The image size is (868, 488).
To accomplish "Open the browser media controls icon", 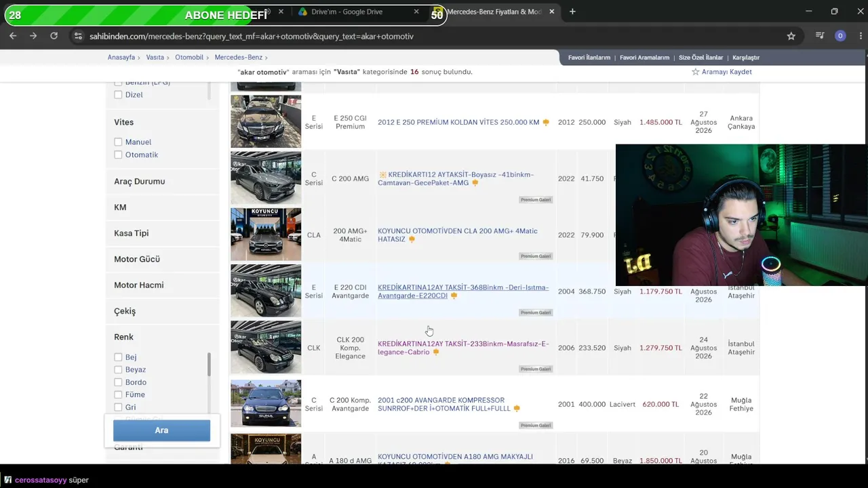I will (x=820, y=36).
